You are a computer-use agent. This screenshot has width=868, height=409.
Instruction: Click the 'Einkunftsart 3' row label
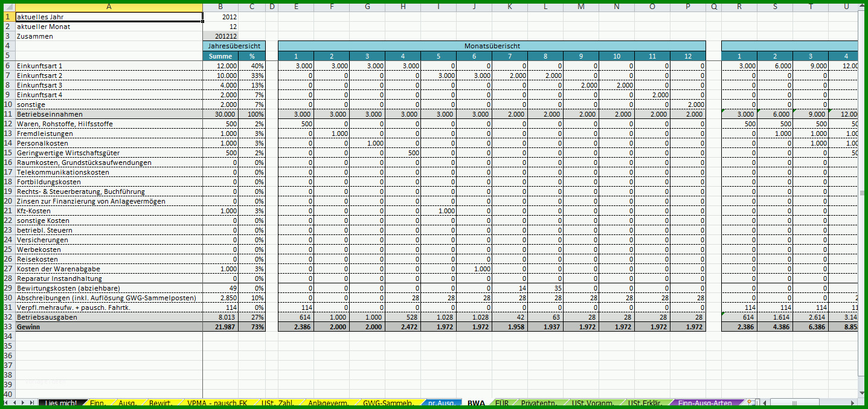40,85
